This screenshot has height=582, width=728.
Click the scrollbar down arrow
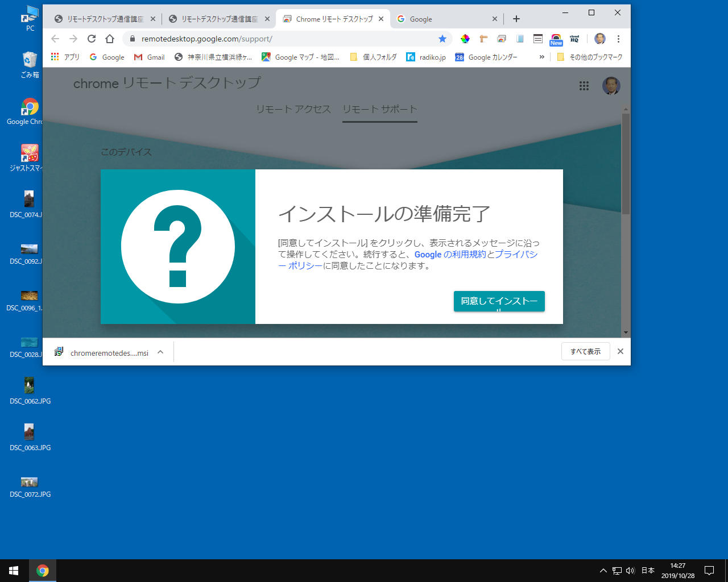point(626,333)
